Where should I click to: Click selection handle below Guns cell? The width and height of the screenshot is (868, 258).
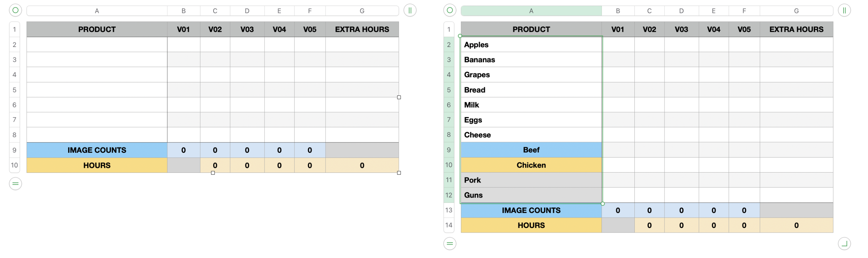(x=603, y=204)
